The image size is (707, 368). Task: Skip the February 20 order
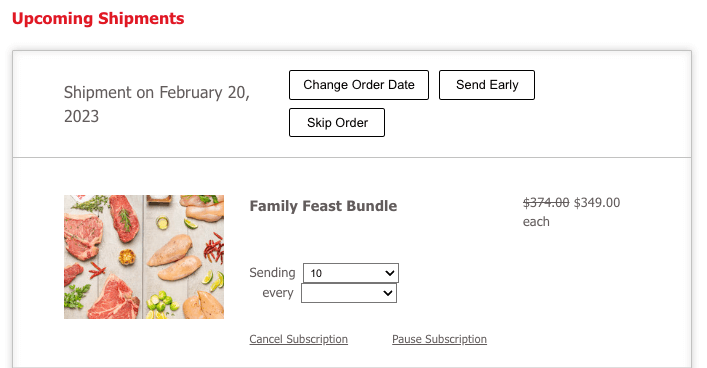click(x=337, y=122)
